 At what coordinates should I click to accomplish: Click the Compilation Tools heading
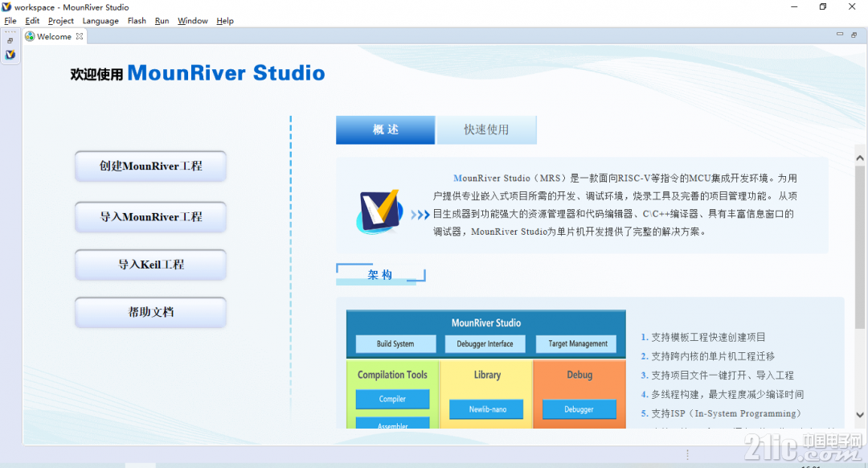coord(392,375)
